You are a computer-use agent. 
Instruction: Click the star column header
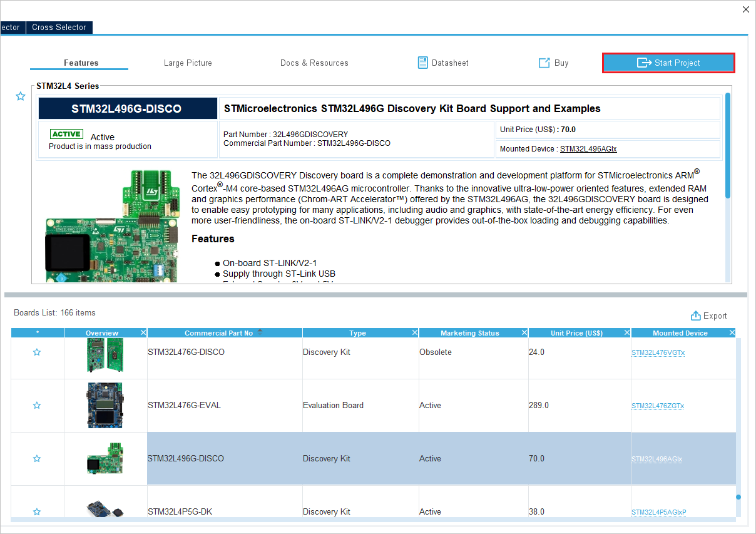(x=38, y=333)
